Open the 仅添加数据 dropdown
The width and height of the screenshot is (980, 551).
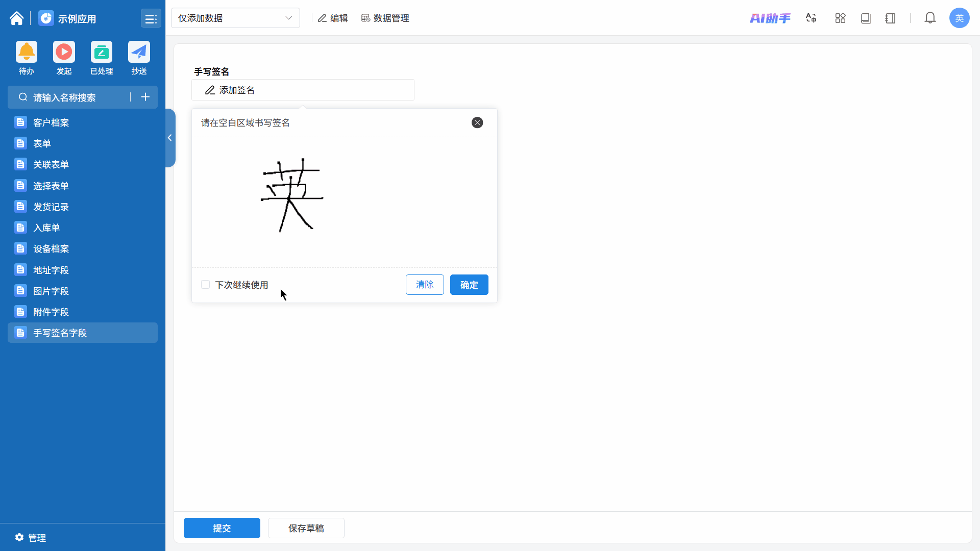[235, 18]
